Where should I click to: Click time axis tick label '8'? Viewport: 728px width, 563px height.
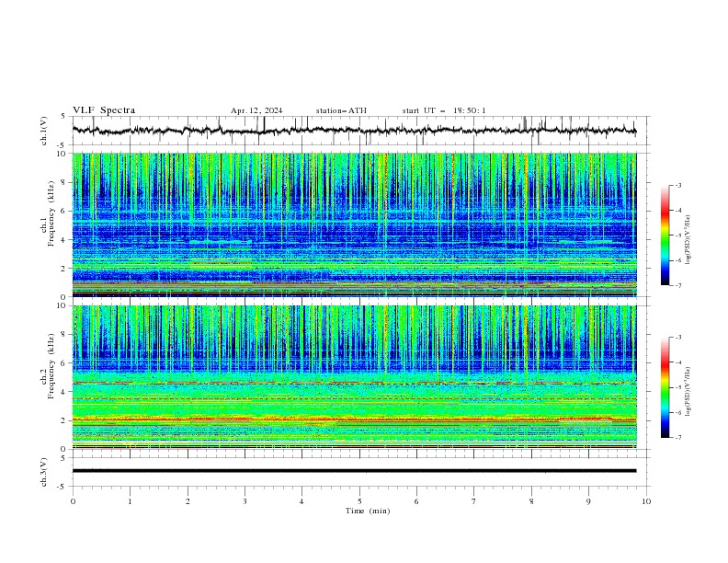[x=531, y=501]
